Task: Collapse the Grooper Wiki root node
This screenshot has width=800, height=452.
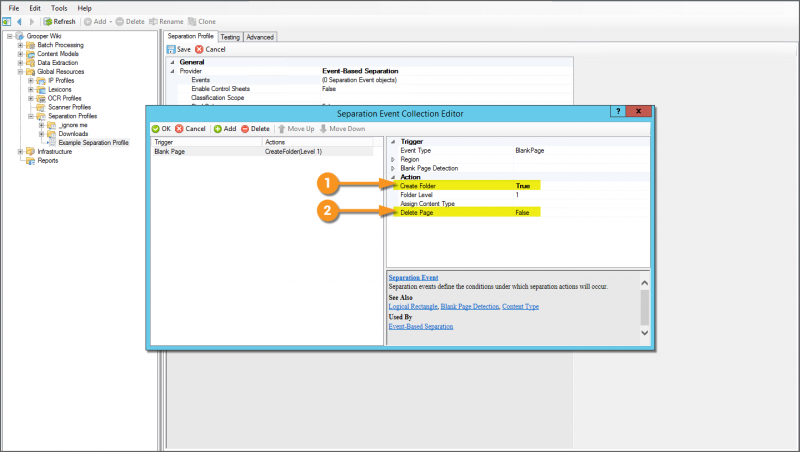Action: point(10,36)
